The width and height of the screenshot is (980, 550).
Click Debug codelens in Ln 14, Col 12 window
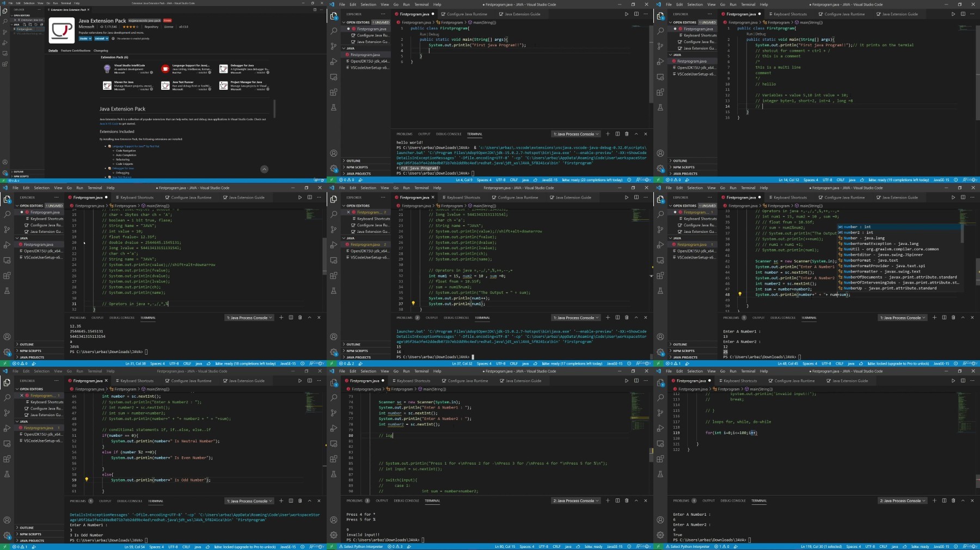pyautogui.click(x=761, y=34)
